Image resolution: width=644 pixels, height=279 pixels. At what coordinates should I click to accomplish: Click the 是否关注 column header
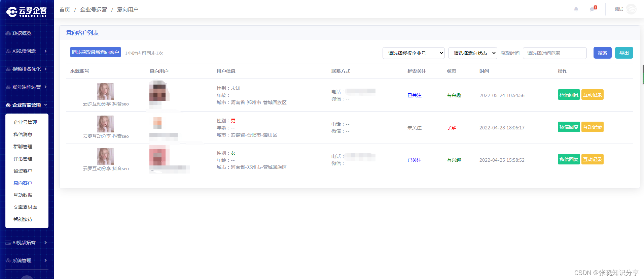pyautogui.click(x=417, y=71)
